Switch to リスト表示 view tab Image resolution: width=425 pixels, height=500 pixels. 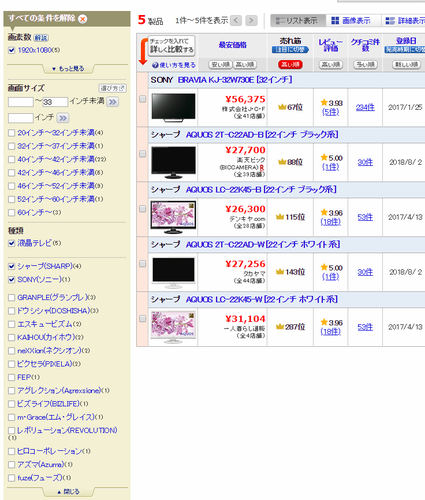[x=298, y=21]
